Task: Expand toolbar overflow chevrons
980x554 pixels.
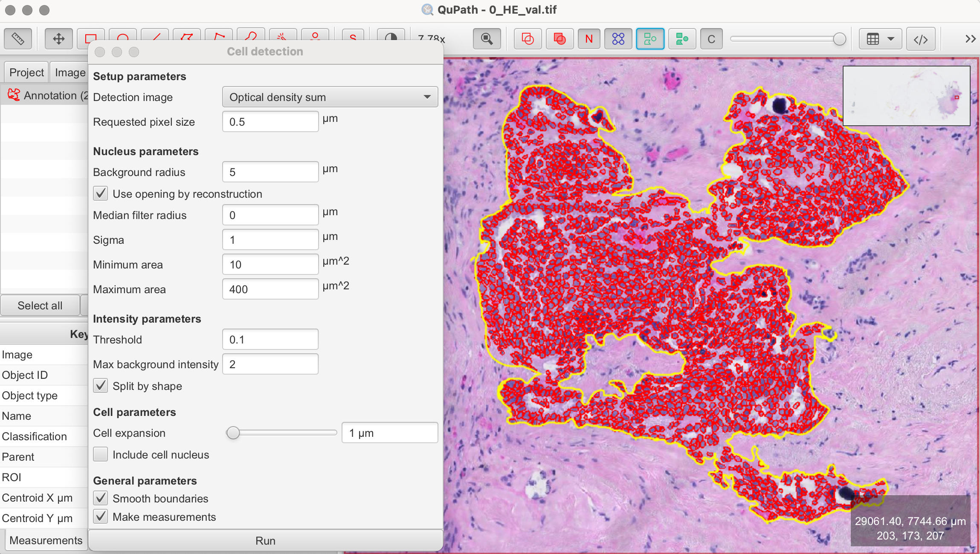Action: (970, 39)
